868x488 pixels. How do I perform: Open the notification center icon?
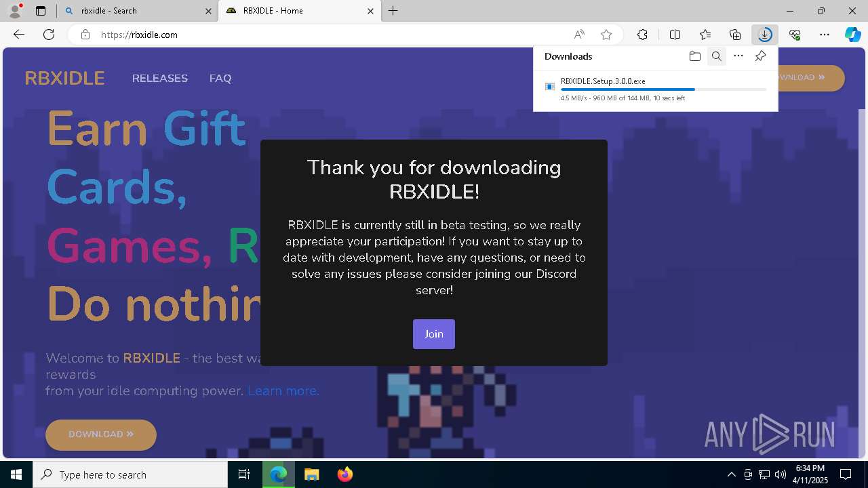846,474
